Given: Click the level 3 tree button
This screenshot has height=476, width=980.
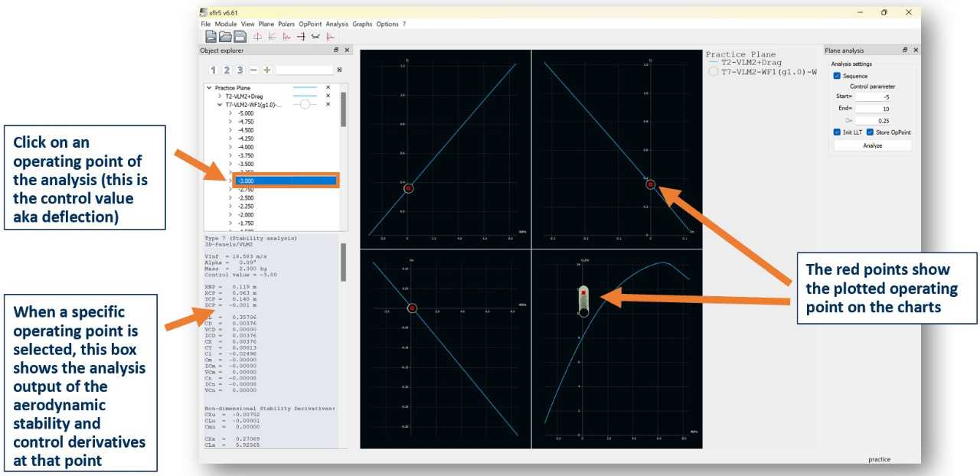Looking at the screenshot, I should pos(240,70).
